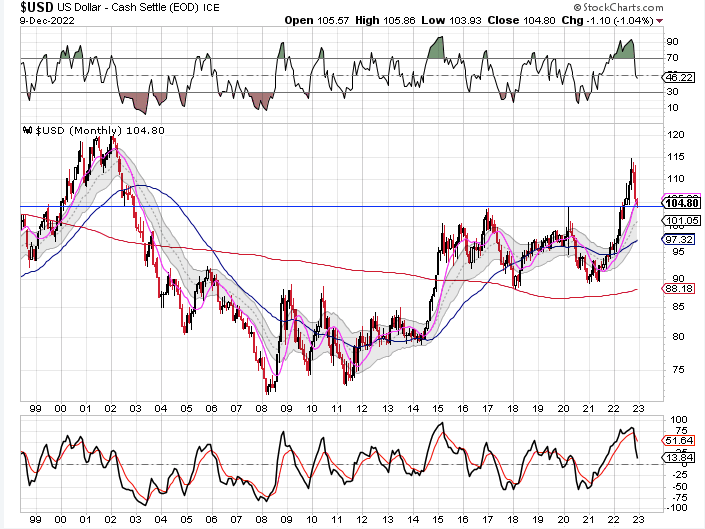Click the blue 97.32 moving average tag

point(680,240)
